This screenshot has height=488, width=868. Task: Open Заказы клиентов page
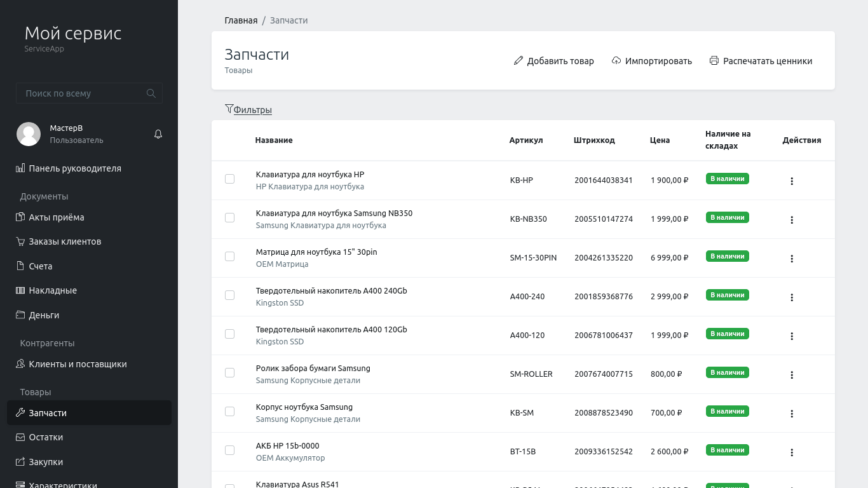pos(89,241)
